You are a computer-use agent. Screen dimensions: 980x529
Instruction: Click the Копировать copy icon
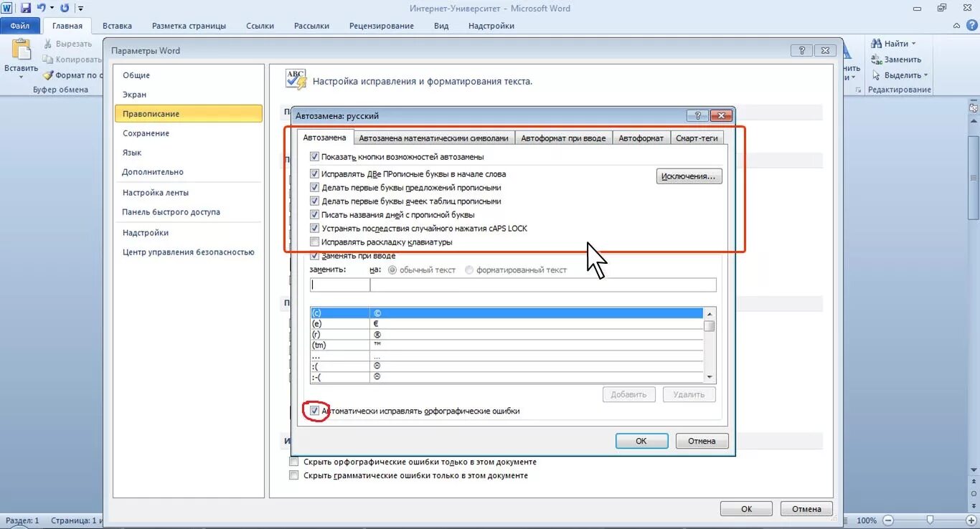[x=49, y=59]
